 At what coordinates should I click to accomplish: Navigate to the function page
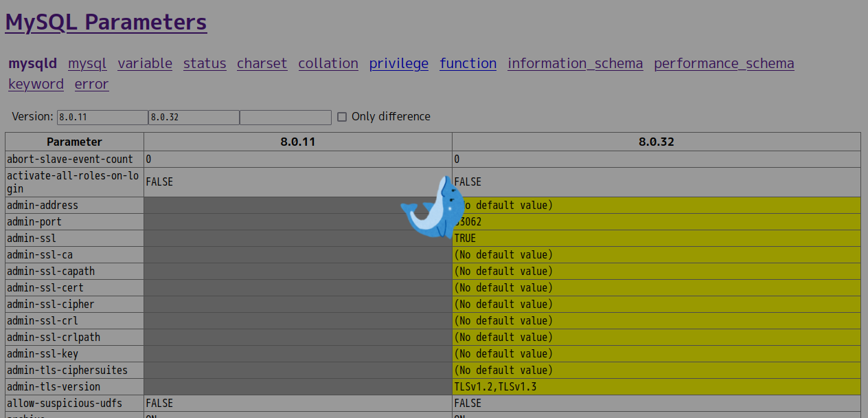468,63
